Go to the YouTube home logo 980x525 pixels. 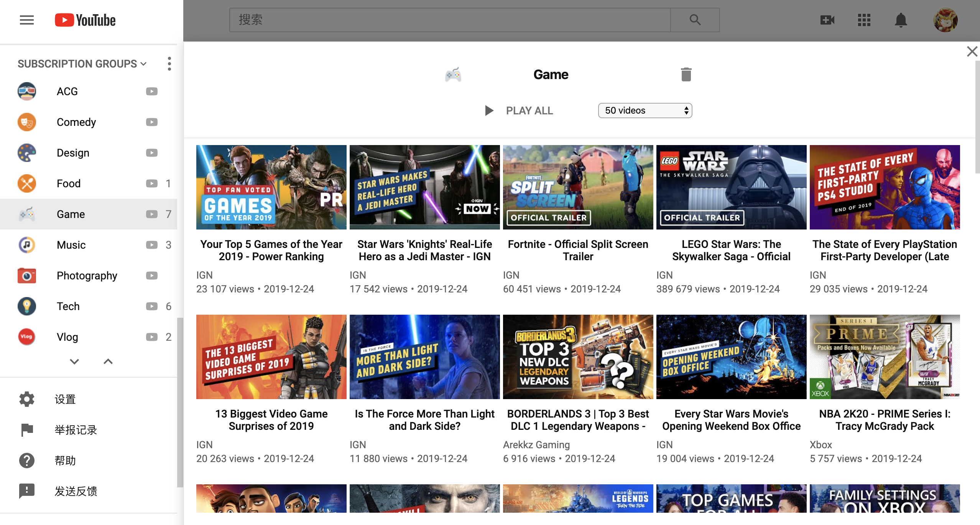click(85, 20)
